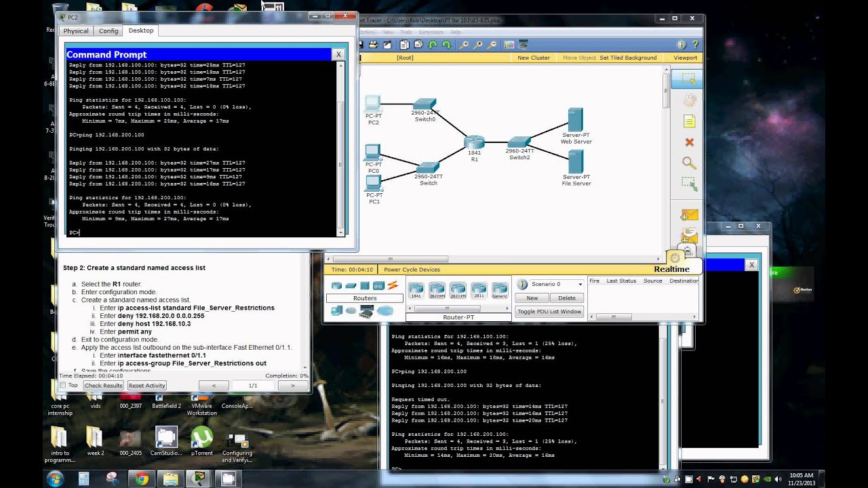Screen dimensions: 868x488
Task: Open the CamStudio desktop shortcut
Action: (165, 441)
